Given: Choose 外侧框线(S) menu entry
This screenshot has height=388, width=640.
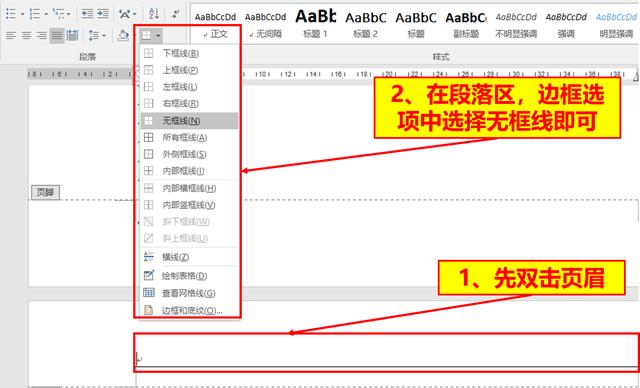Looking at the screenshot, I should [x=189, y=154].
